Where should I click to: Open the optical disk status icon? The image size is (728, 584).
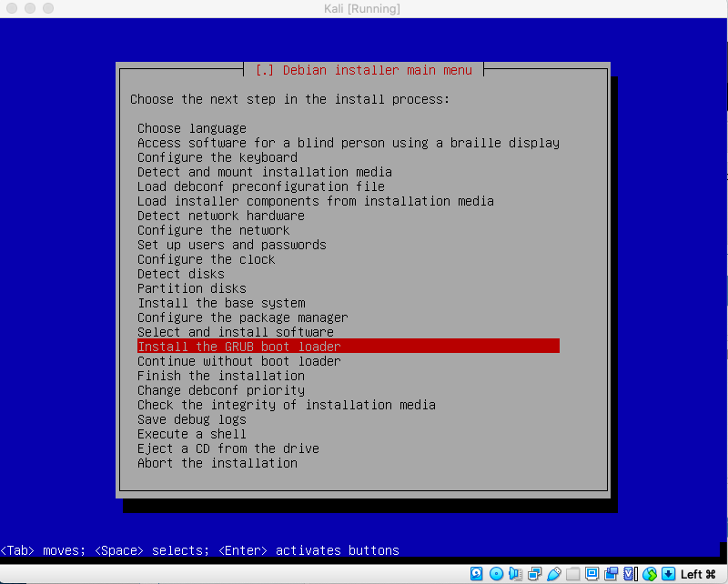pyautogui.click(x=496, y=574)
